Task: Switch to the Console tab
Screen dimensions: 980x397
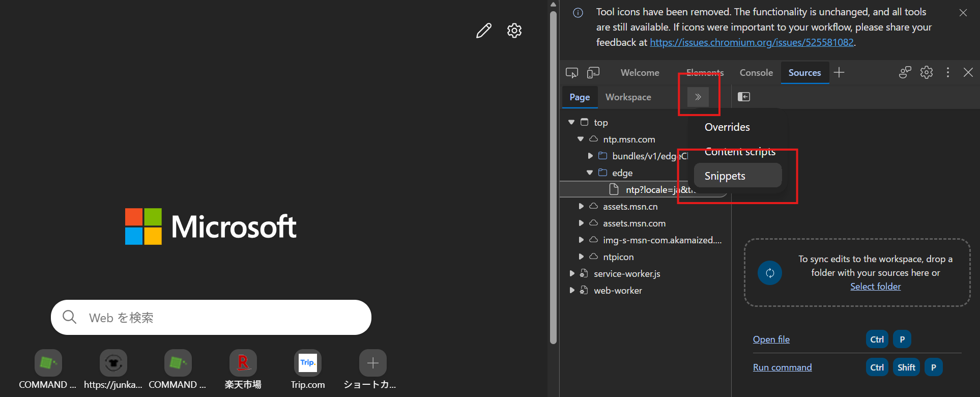Action: (756, 73)
